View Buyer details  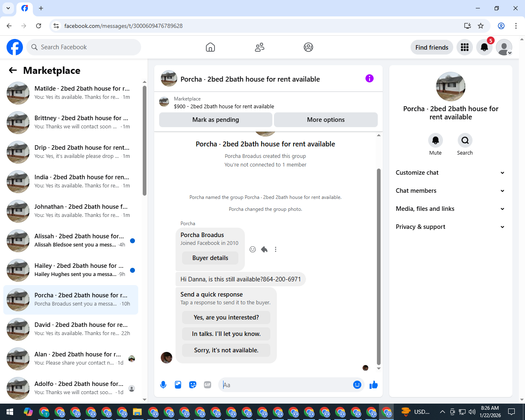click(x=210, y=258)
